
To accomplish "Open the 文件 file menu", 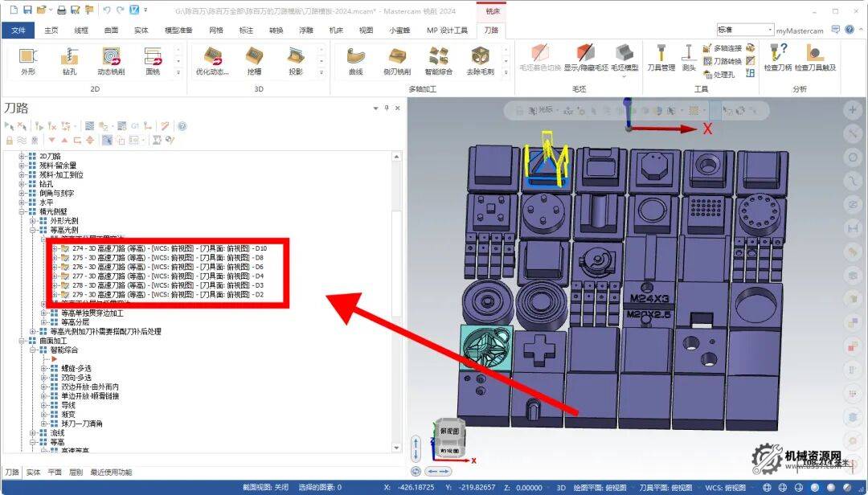I will (18, 30).
